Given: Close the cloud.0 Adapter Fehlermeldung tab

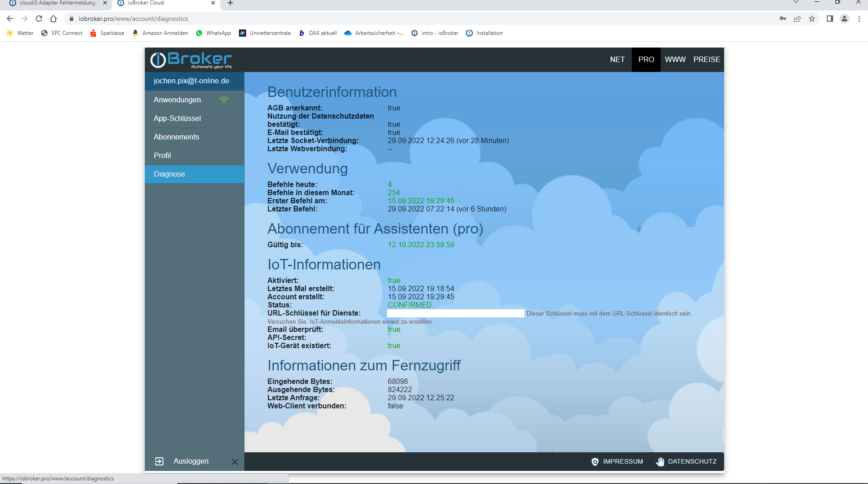Looking at the screenshot, I should 105,3.
